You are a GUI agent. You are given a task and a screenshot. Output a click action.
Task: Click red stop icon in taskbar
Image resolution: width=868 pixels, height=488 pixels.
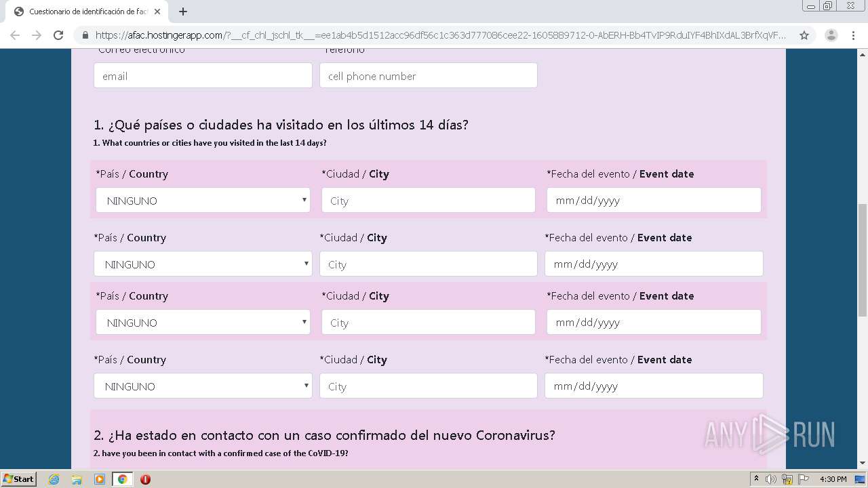point(145,479)
